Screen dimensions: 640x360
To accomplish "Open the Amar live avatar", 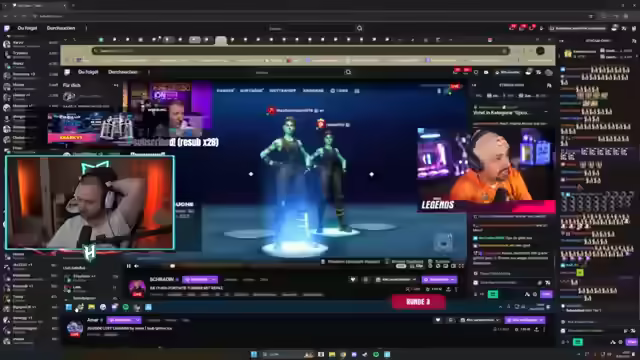I will [x=75, y=329].
